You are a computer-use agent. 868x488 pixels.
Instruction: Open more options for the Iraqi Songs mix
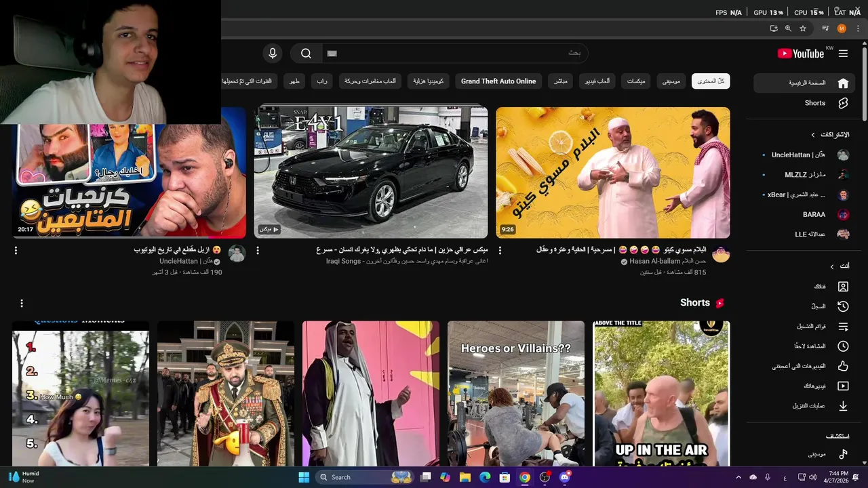258,250
